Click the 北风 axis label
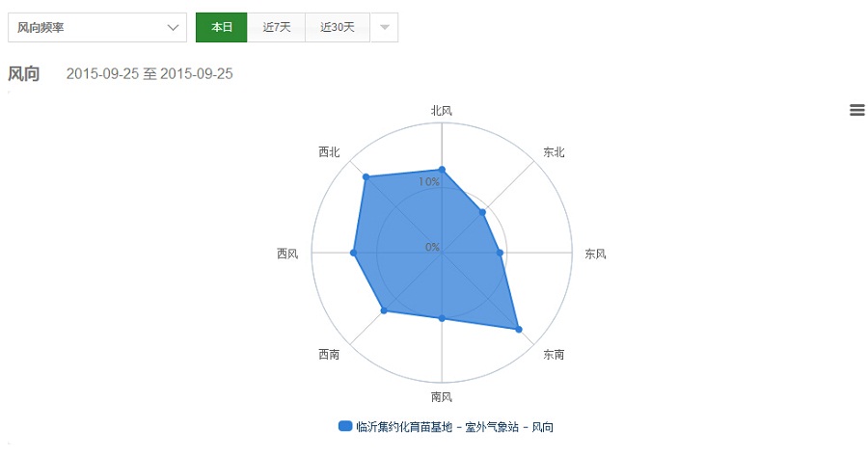 click(x=442, y=110)
